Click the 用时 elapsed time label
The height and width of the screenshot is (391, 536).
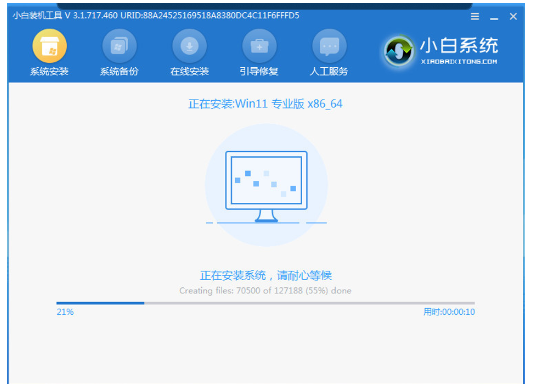pyautogui.click(x=449, y=312)
